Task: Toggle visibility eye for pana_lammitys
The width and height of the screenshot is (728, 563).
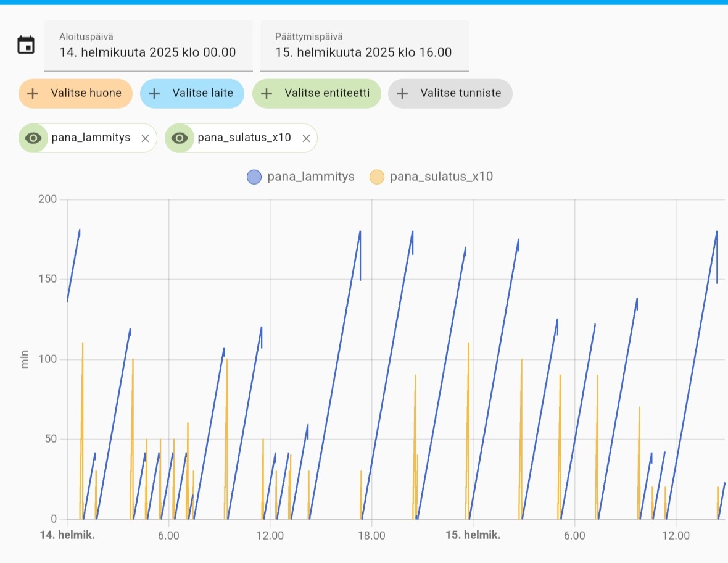Action: 33,138
